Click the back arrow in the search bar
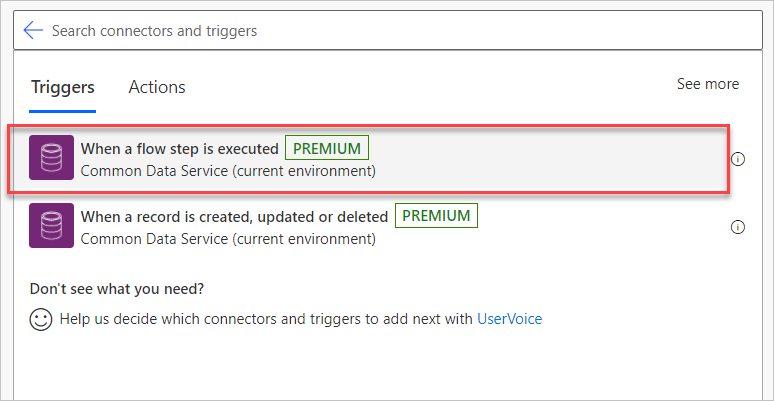The image size is (774, 401). (x=33, y=31)
